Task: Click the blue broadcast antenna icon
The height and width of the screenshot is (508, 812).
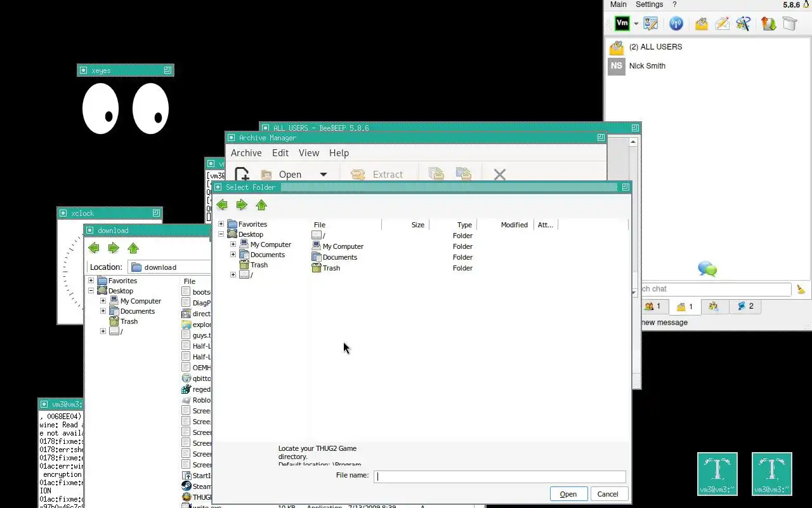Action: tap(676, 23)
